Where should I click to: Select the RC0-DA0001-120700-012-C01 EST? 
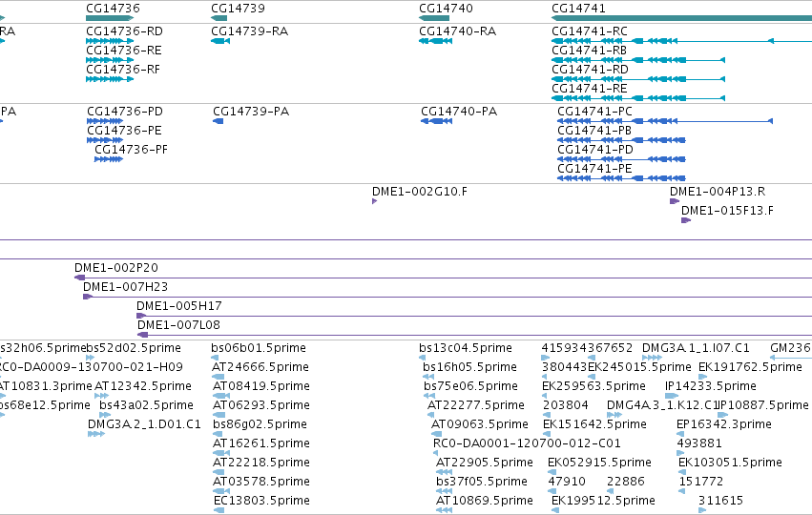pyautogui.click(x=437, y=453)
